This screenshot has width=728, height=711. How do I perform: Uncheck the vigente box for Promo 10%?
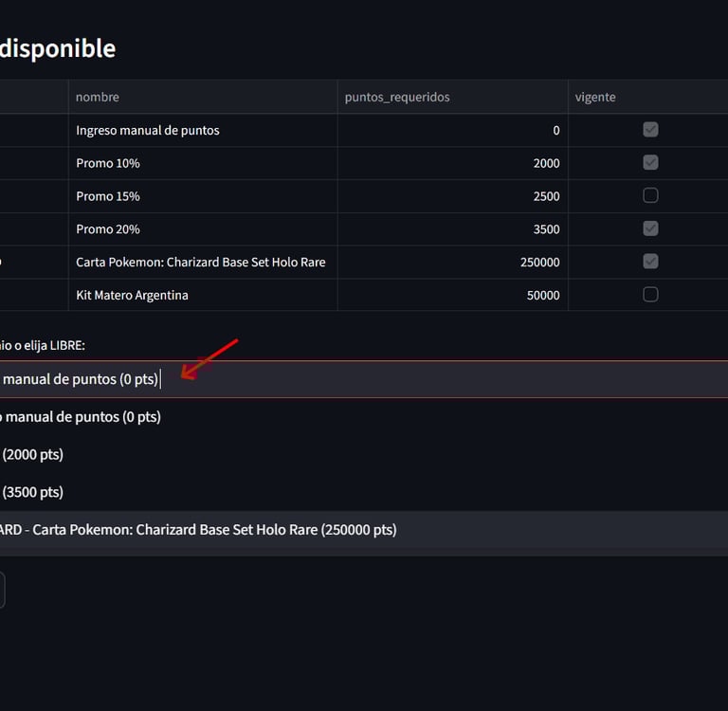650,163
